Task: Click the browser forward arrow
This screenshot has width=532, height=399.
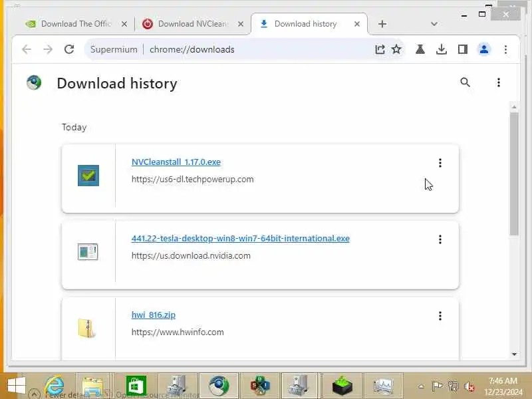Action: (x=48, y=49)
